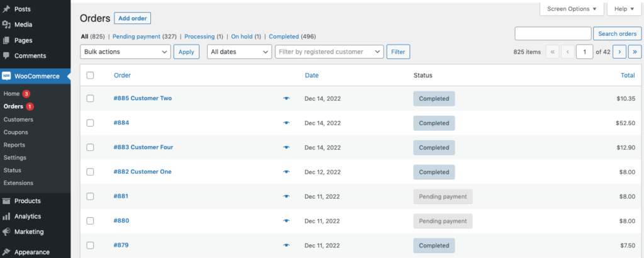Image resolution: width=644 pixels, height=258 pixels.
Task: Open Filter by registered customer dropdown
Action: (x=329, y=52)
